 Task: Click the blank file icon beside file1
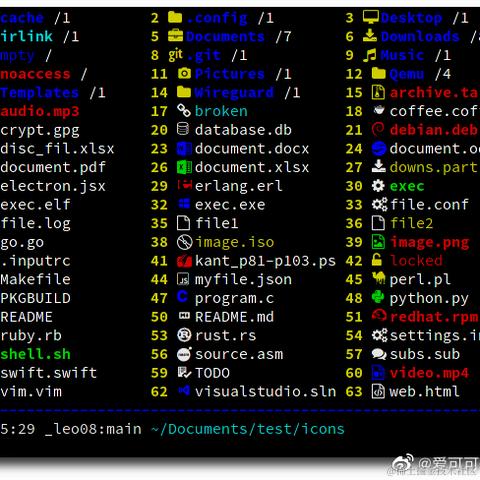[184, 223]
